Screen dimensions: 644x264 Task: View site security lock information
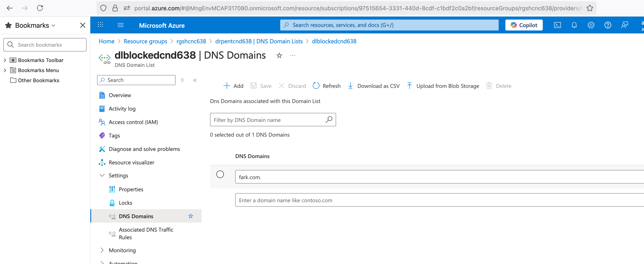115,8
